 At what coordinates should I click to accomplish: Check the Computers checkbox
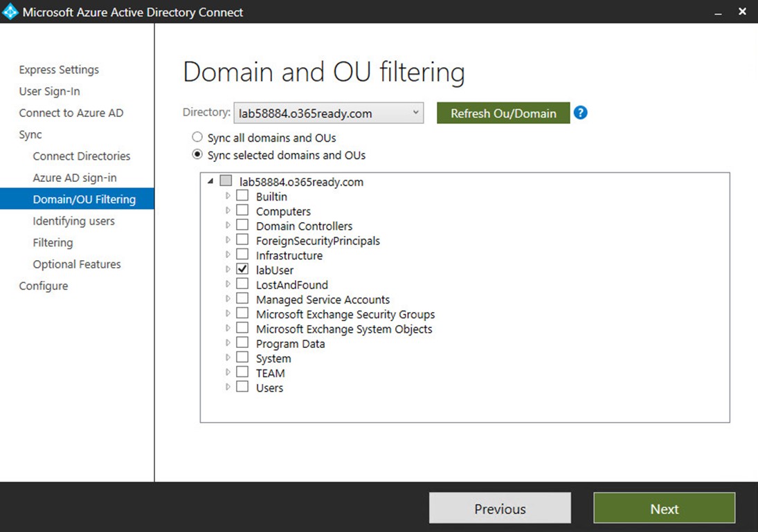(242, 210)
